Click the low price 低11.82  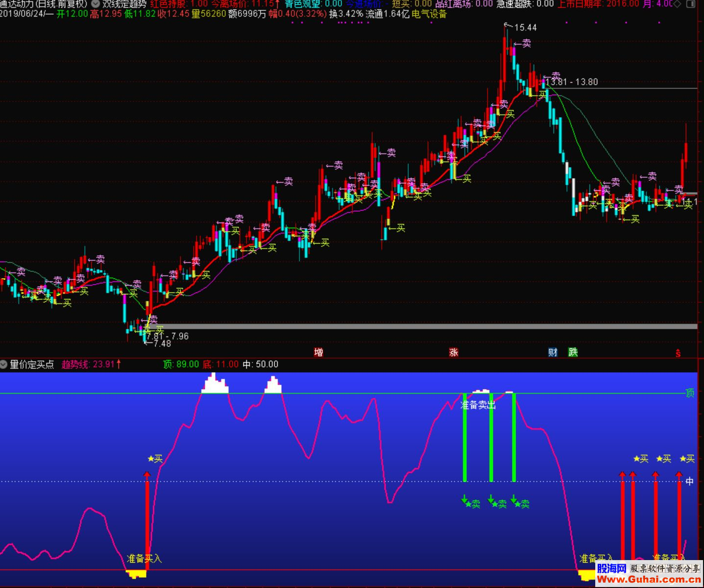140,14
